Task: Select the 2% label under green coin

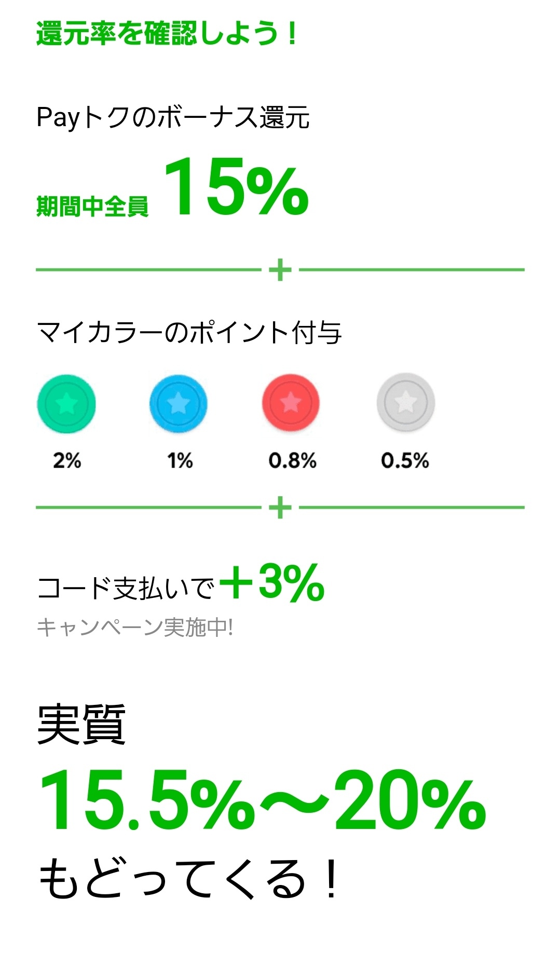Action: pyautogui.click(x=67, y=460)
